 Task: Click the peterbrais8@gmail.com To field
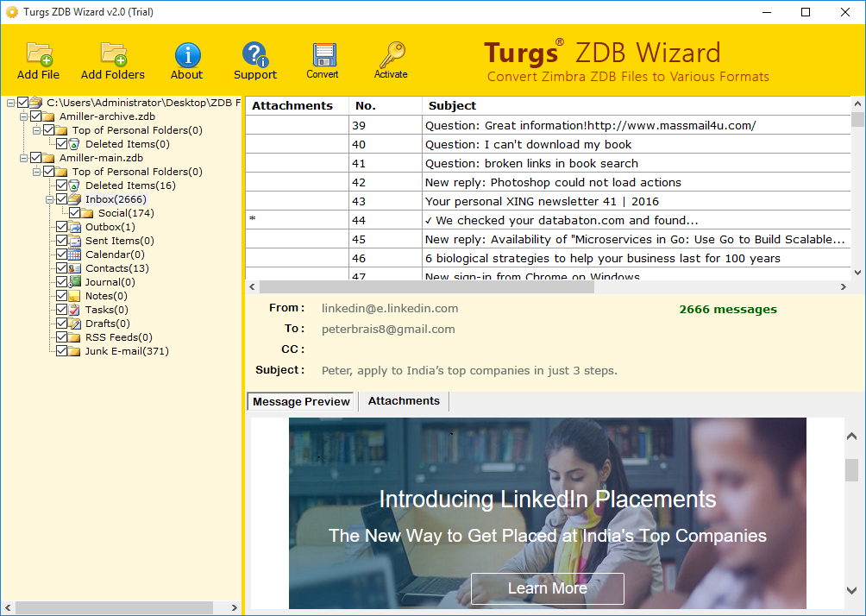388,330
